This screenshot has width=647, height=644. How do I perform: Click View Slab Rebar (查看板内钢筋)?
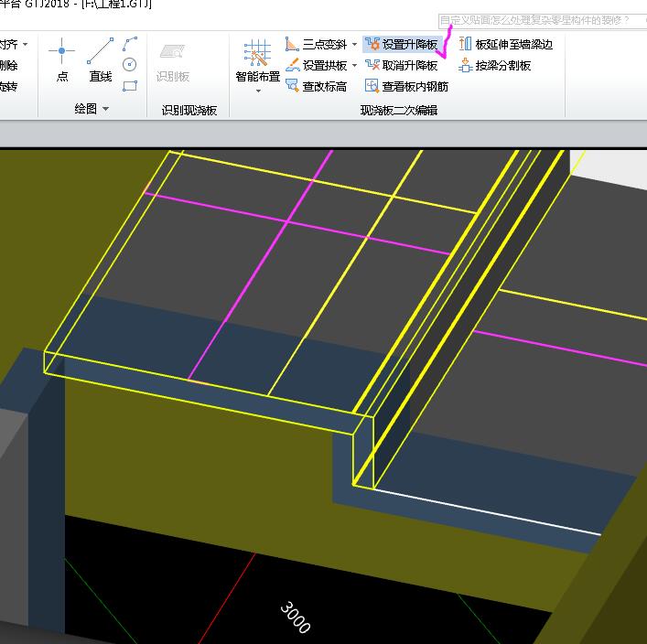(x=406, y=86)
